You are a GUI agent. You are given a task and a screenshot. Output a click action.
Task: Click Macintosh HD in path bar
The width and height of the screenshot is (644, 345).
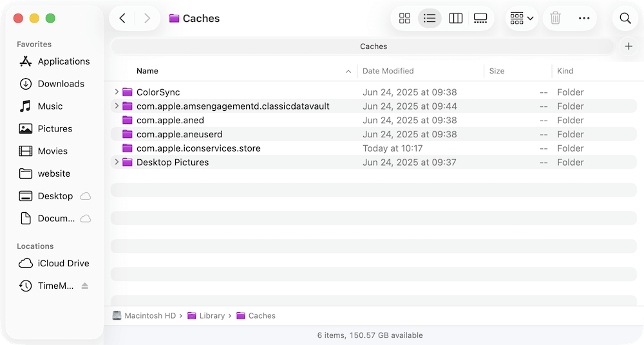coord(144,316)
